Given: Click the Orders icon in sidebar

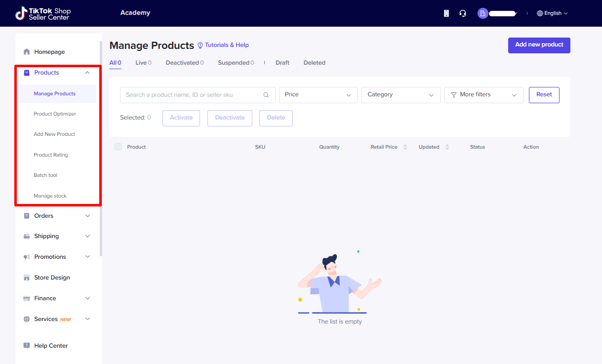Looking at the screenshot, I should pyautogui.click(x=26, y=216).
